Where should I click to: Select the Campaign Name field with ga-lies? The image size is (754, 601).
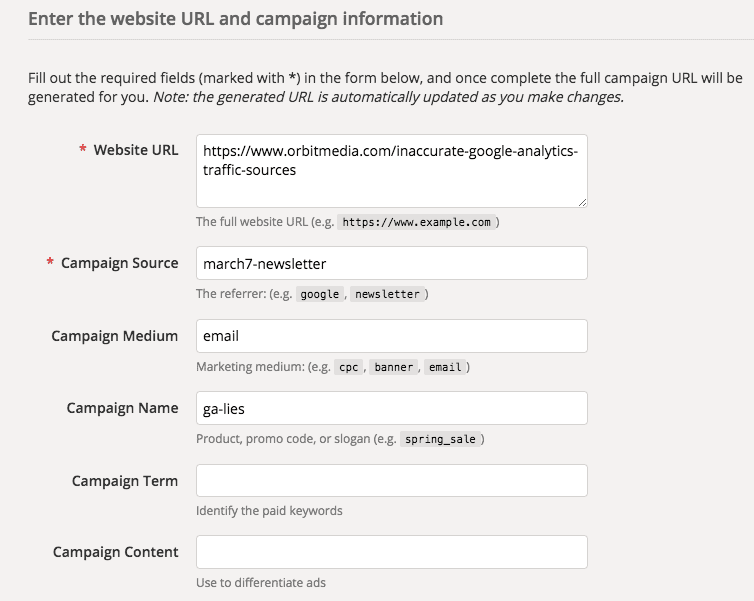pyautogui.click(x=391, y=408)
